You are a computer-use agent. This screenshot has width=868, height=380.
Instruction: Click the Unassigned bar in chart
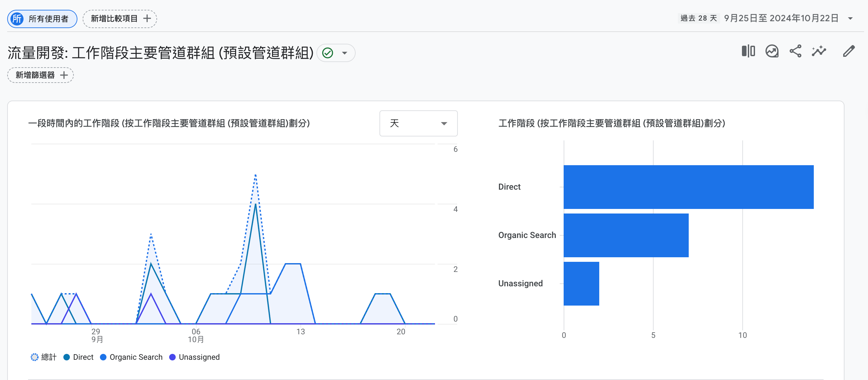581,284
